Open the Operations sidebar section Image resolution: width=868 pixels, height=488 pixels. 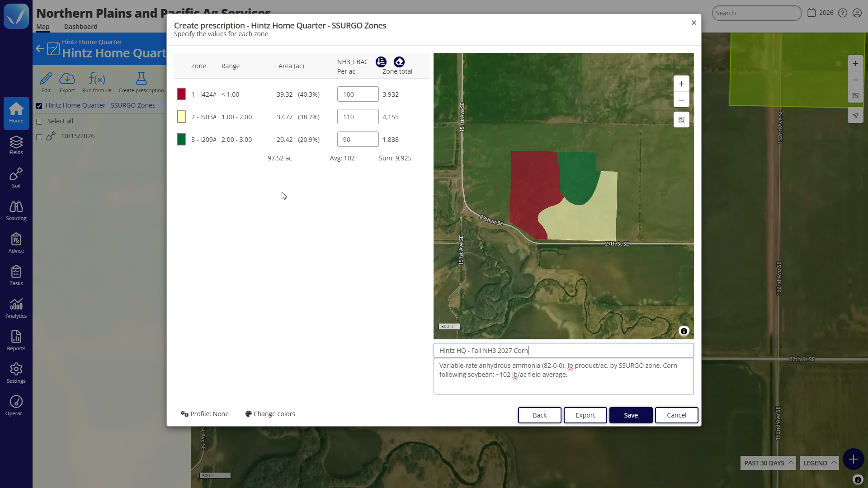tap(16, 405)
